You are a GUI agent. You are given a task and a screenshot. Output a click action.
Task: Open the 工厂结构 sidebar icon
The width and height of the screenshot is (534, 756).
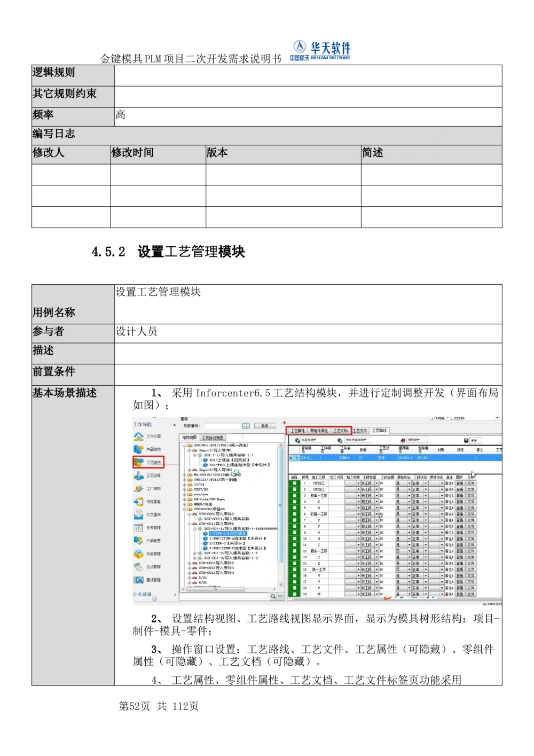(x=138, y=489)
